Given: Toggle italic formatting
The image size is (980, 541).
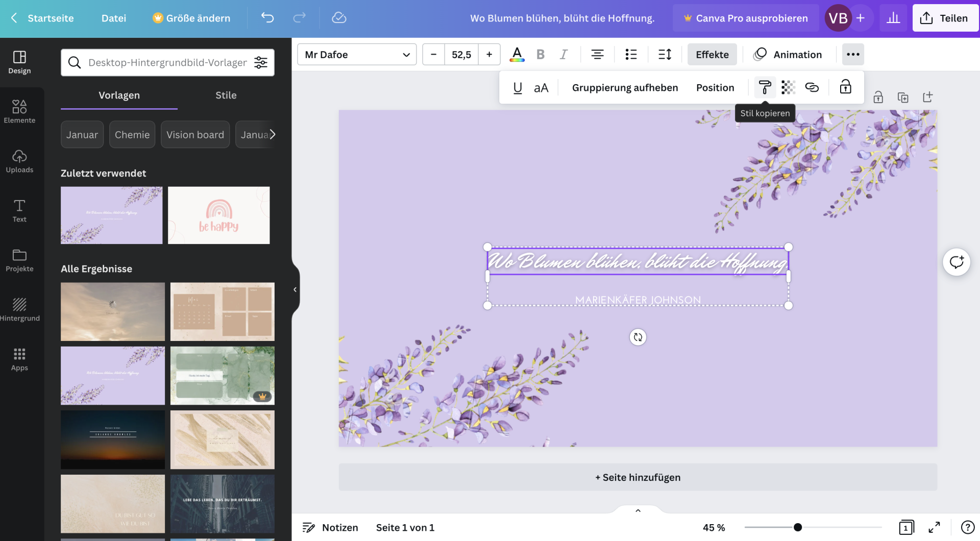Looking at the screenshot, I should pyautogui.click(x=563, y=54).
